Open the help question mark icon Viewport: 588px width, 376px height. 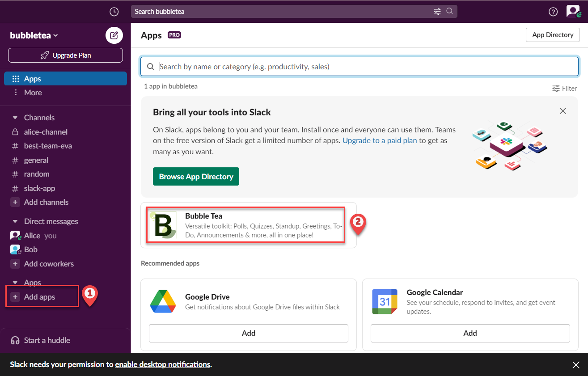coord(553,12)
